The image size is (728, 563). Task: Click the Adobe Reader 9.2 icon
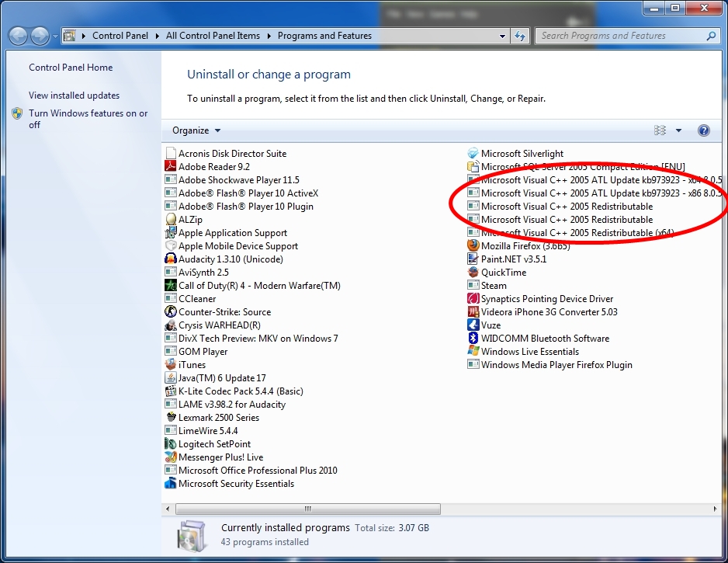[x=171, y=166]
